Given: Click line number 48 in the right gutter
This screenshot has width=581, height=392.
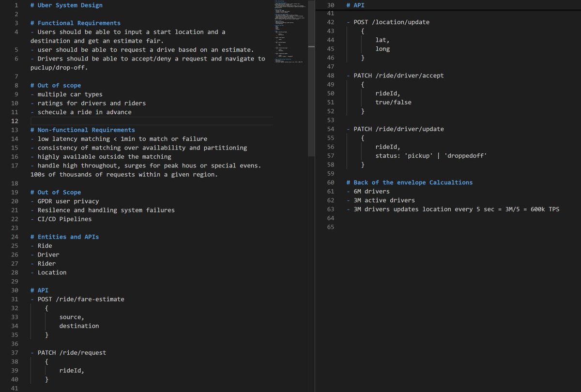Looking at the screenshot, I should point(331,75).
